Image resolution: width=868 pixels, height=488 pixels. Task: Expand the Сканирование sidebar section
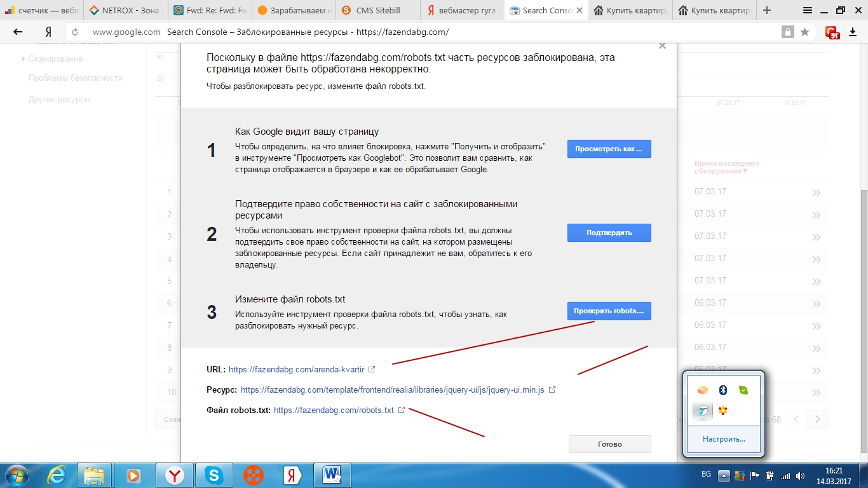55,58
